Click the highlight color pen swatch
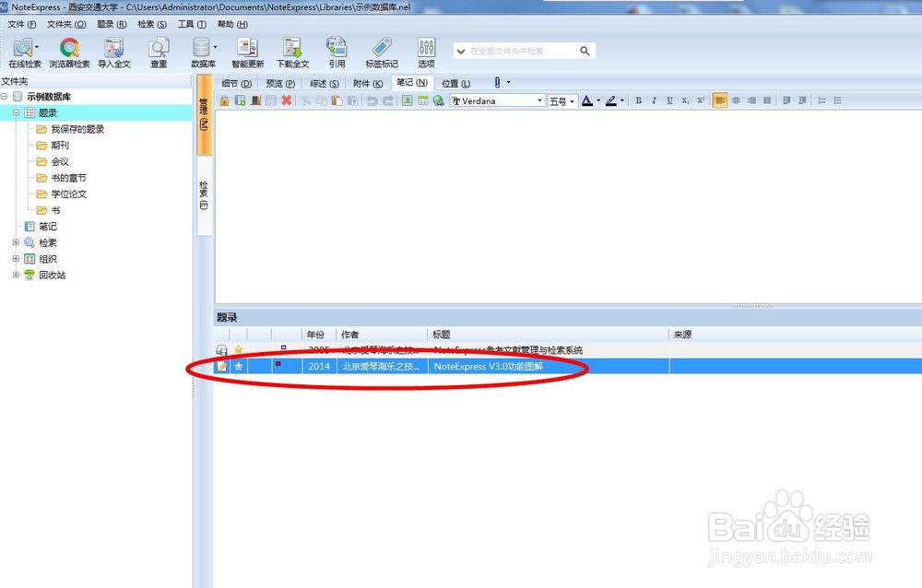The height and width of the screenshot is (588, 922). (x=611, y=100)
